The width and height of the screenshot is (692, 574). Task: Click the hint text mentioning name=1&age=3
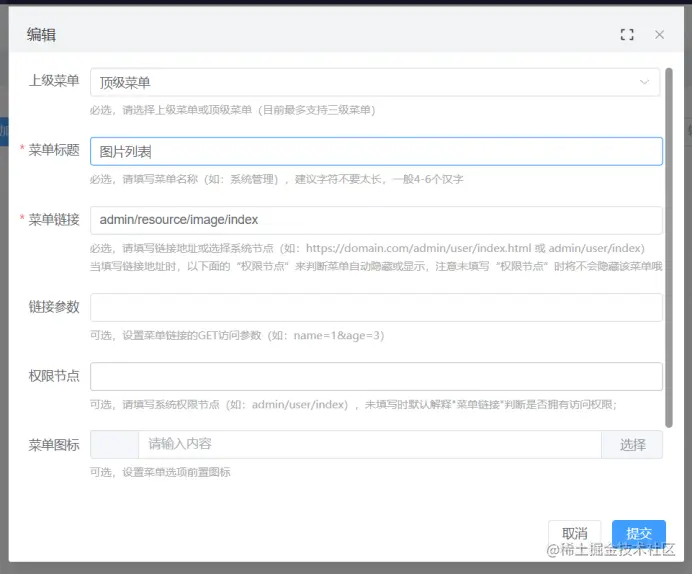pyautogui.click(x=237, y=335)
